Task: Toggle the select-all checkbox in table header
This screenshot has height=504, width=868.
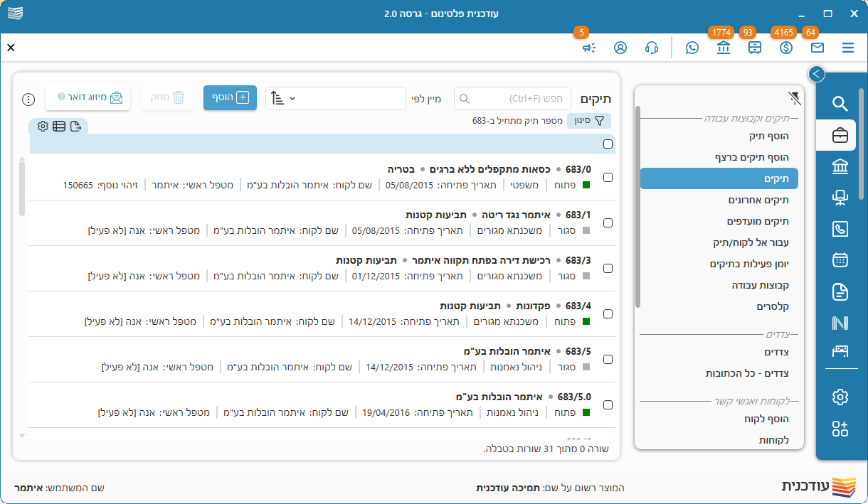Action: 608,144
